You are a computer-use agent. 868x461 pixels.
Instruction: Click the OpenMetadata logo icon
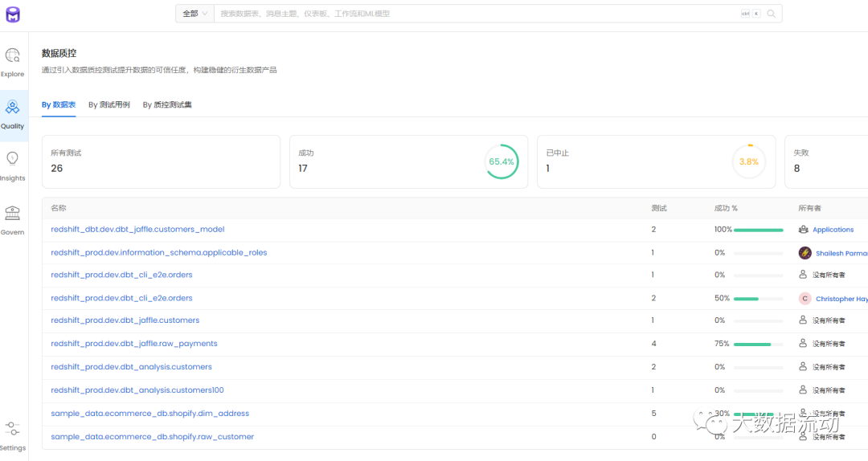pos(13,14)
